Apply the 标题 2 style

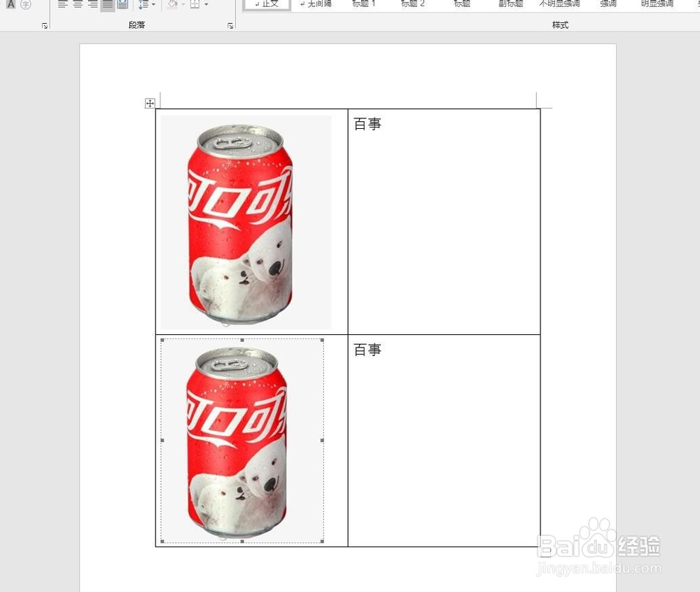[x=413, y=4]
